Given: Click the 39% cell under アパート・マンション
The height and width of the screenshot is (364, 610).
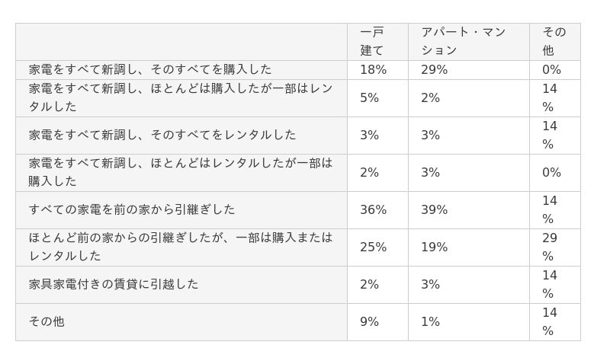Looking at the screenshot, I should coord(468,210).
